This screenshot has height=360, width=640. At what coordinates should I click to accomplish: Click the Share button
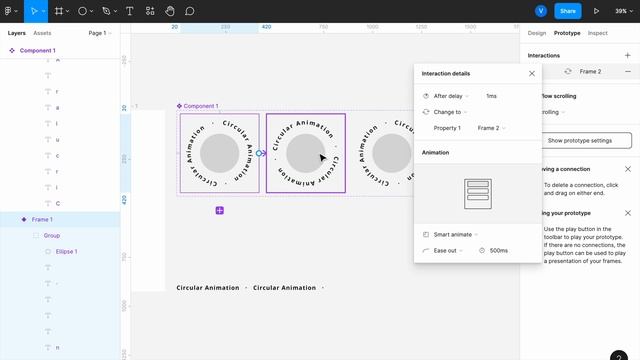pyautogui.click(x=568, y=11)
